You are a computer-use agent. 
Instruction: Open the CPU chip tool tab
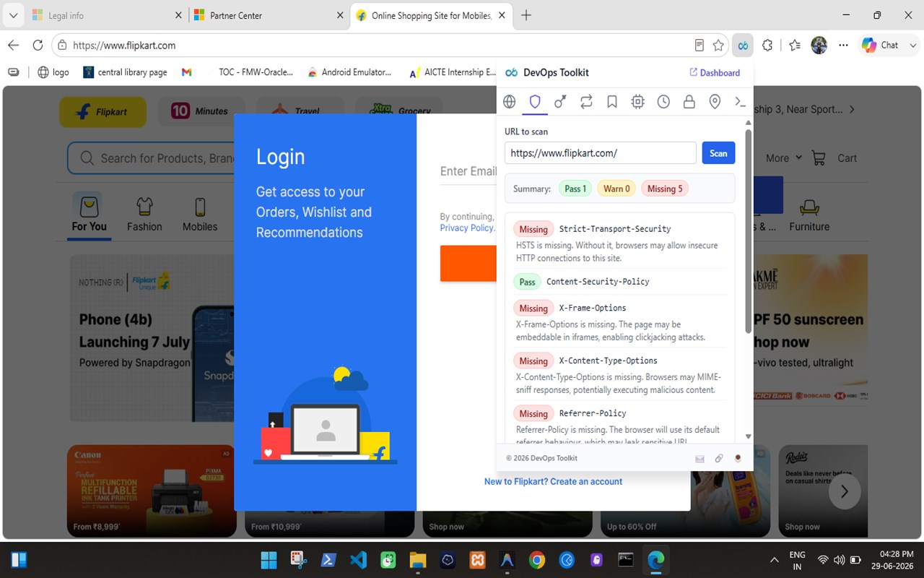[x=637, y=102]
